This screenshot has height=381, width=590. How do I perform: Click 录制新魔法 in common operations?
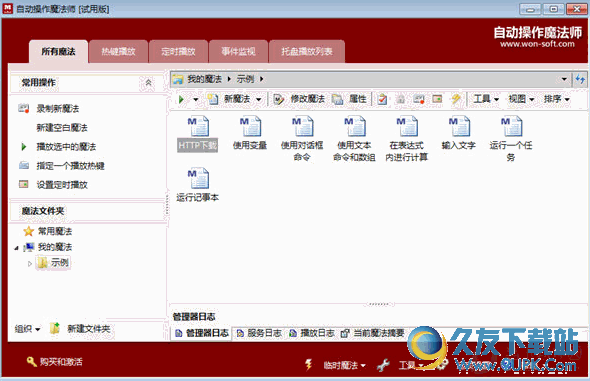[x=58, y=109]
